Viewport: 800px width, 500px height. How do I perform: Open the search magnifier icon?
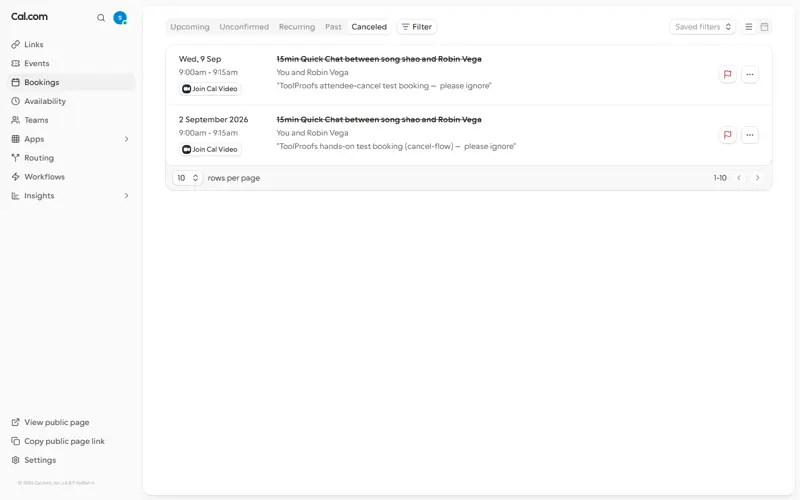click(x=101, y=18)
